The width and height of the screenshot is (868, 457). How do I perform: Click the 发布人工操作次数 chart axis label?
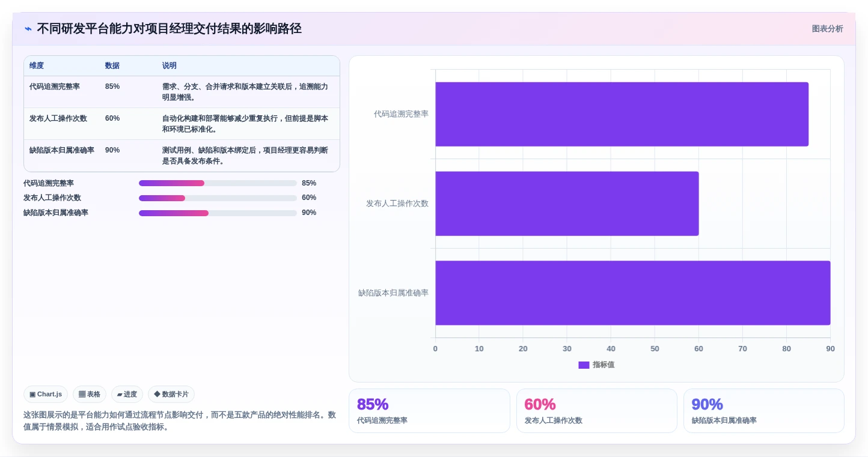[x=397, y=204]
